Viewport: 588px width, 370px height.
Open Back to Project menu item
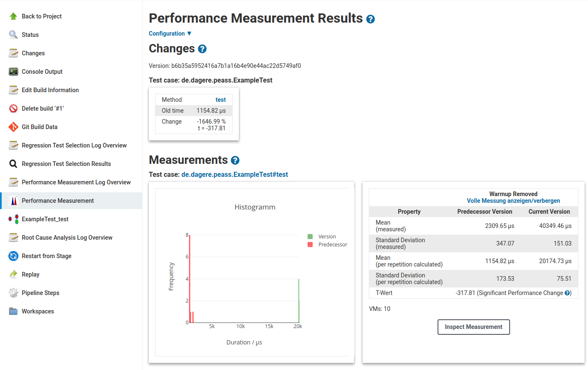click(x=41, y=16)
